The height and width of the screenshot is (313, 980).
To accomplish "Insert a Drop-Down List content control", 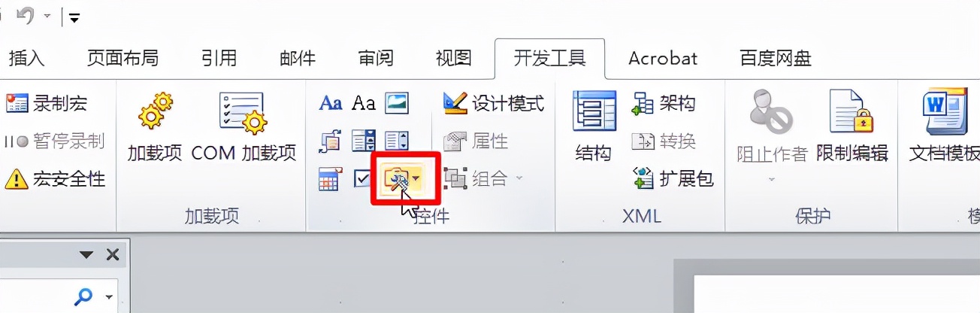I will point(397,141).
